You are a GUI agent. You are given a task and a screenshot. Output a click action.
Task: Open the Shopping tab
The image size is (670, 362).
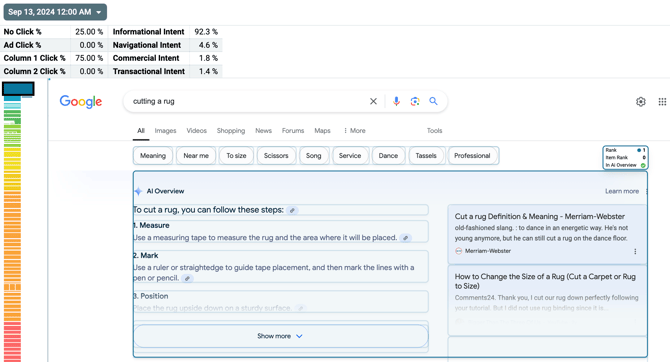pos(231,131)
